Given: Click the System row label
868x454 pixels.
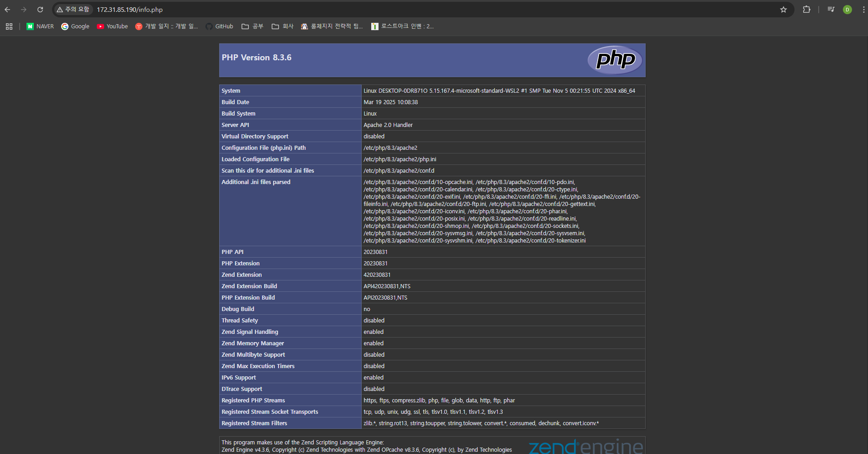Looking at the screenshot, I should 231,91.
